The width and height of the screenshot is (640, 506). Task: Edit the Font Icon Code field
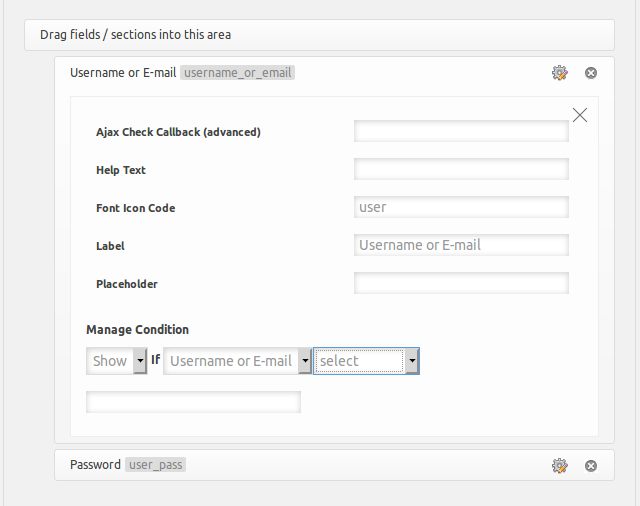coord(461,207)
